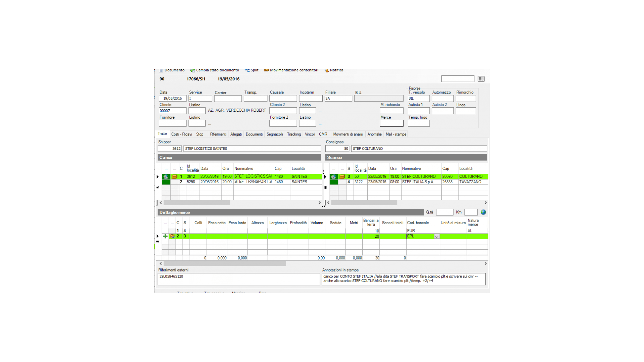Click globe icon in Scarico first row
Viewport: 644px width, 362px height.
(333, 177)
